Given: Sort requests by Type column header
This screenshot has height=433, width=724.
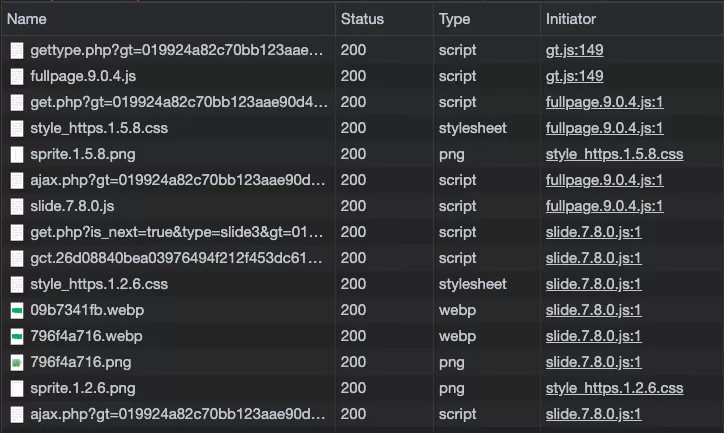Looking at the screenshot, I should [454, 18].
